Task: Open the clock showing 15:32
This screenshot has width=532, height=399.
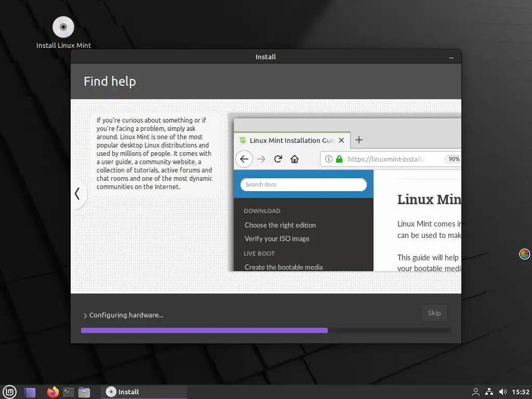Action: (521, 392)
